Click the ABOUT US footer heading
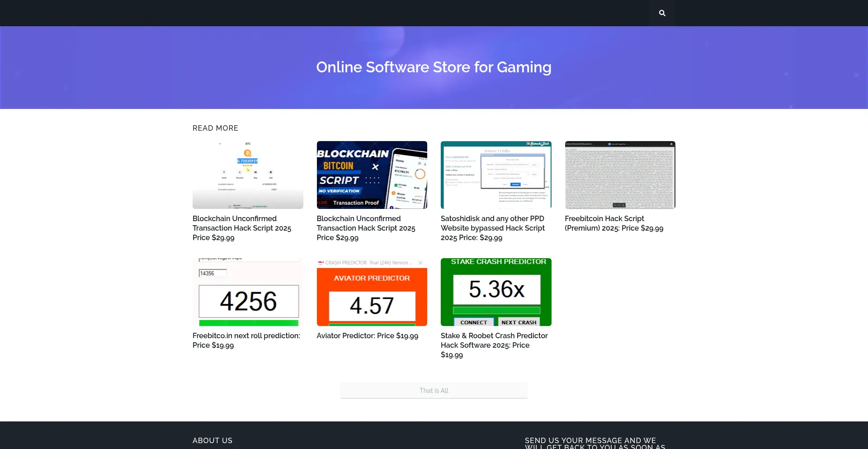This screenshot has height=449, width=868. (x=212, y=440)
